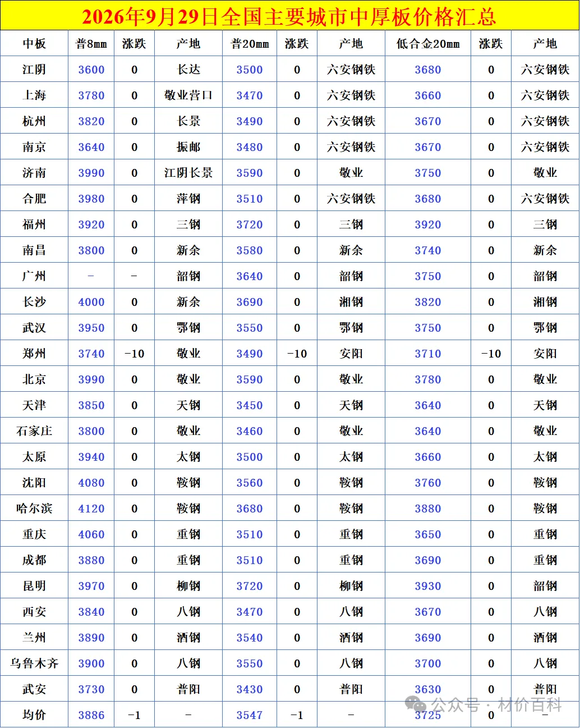Click 低合金20mm change -10 in 郑州 row

click(x=491, y=354)
